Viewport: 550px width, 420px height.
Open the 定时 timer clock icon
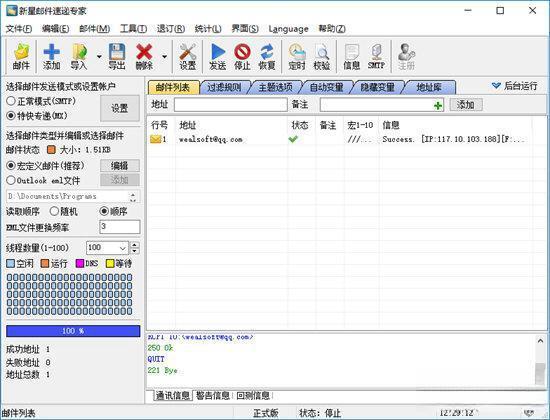pyautogui.click(x=297, y=56)
